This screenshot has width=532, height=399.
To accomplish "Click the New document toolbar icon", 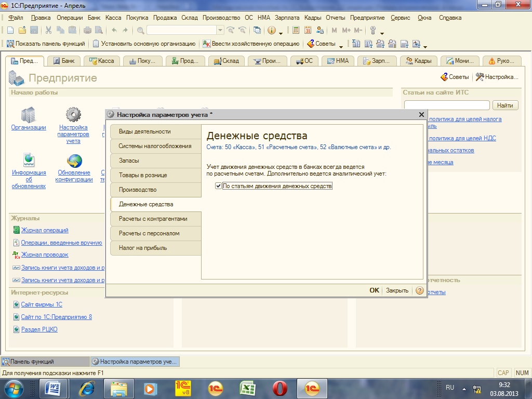I will pyautogui.click(x=10, y=30).
